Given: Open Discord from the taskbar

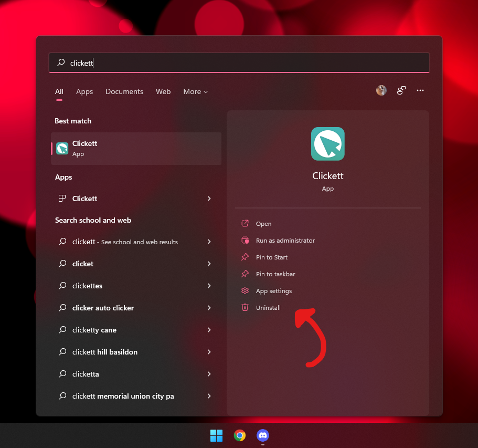Looking at the screenshot, I should point(263,435).
